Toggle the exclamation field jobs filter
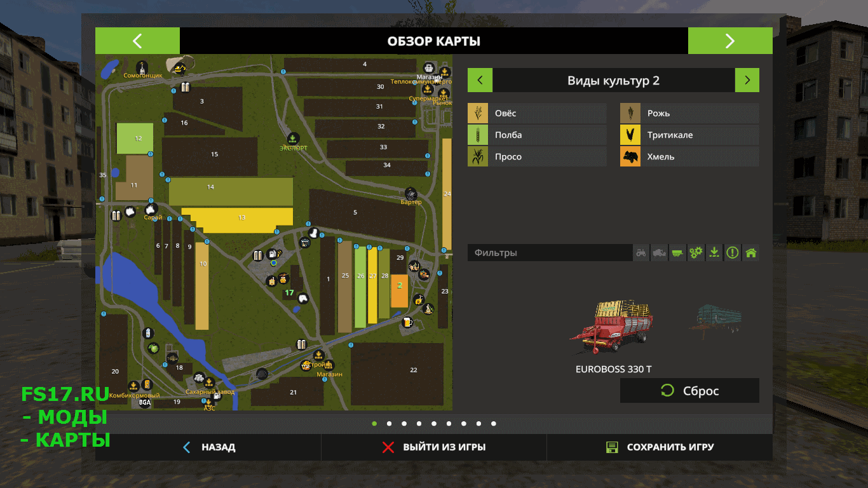The height and width of the screenshot is (488, 868). (733, 253)
